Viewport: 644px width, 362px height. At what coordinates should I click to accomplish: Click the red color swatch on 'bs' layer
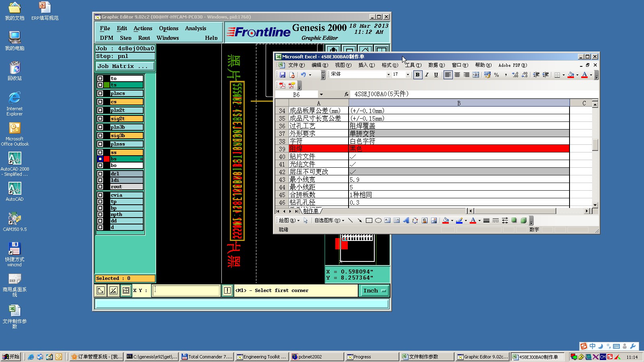[x=107, y=159]
